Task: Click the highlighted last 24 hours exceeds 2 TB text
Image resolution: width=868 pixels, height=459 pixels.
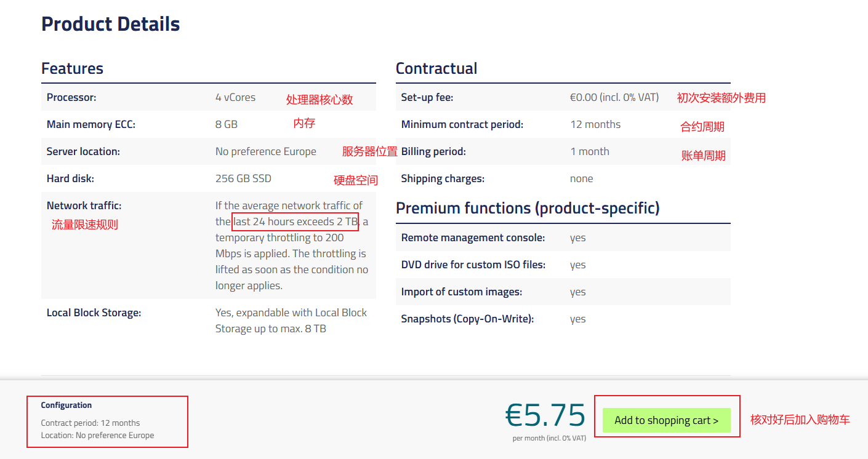Action: pyautogui.click(x=295, y=222)
